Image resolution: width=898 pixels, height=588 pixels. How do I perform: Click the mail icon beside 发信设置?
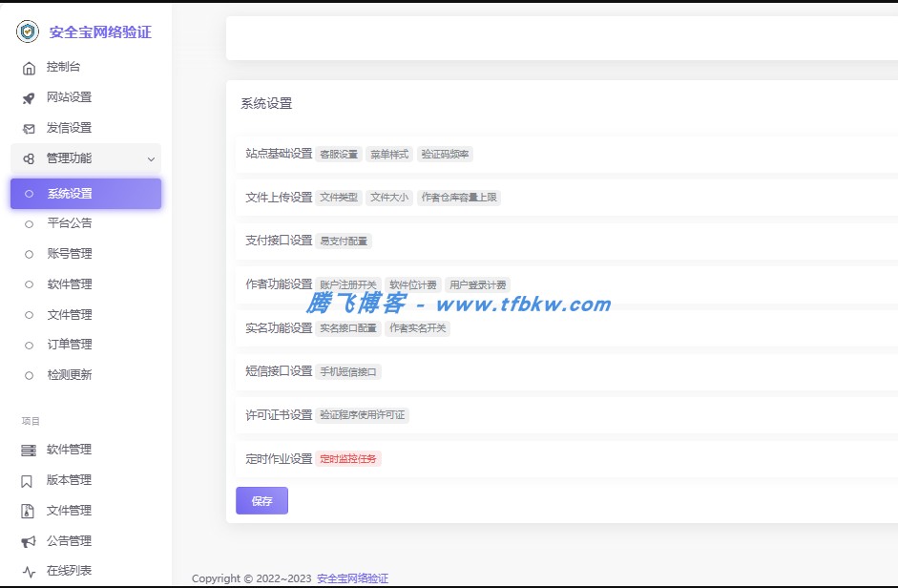(x=29, y=127)
